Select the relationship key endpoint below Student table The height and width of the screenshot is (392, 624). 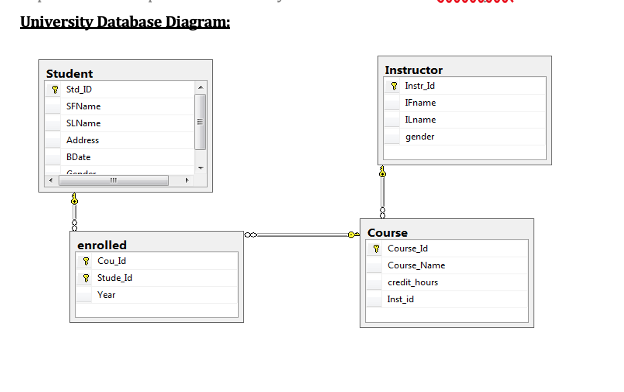[74, 199]
